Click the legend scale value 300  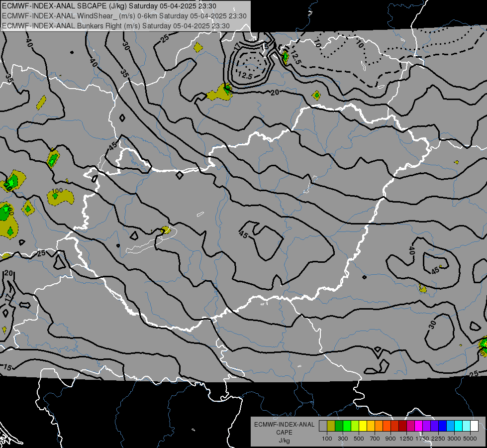(343, 439)
